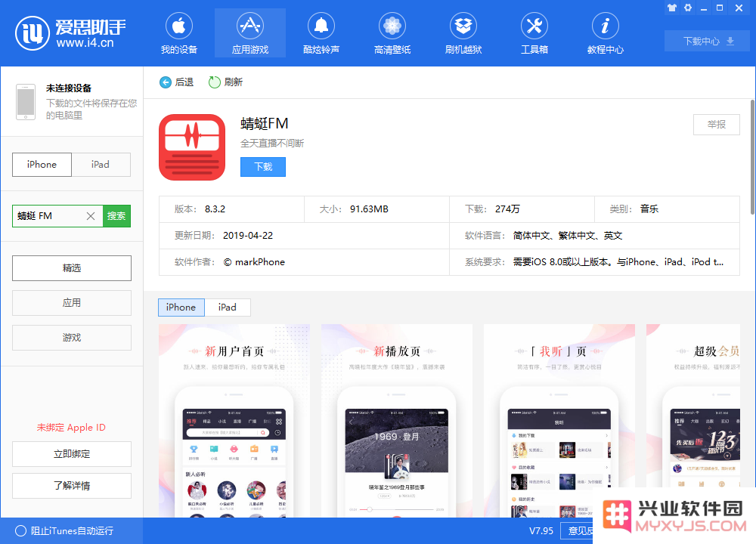Click the iOS 8.0 system requirement text

tap(618, 262)
